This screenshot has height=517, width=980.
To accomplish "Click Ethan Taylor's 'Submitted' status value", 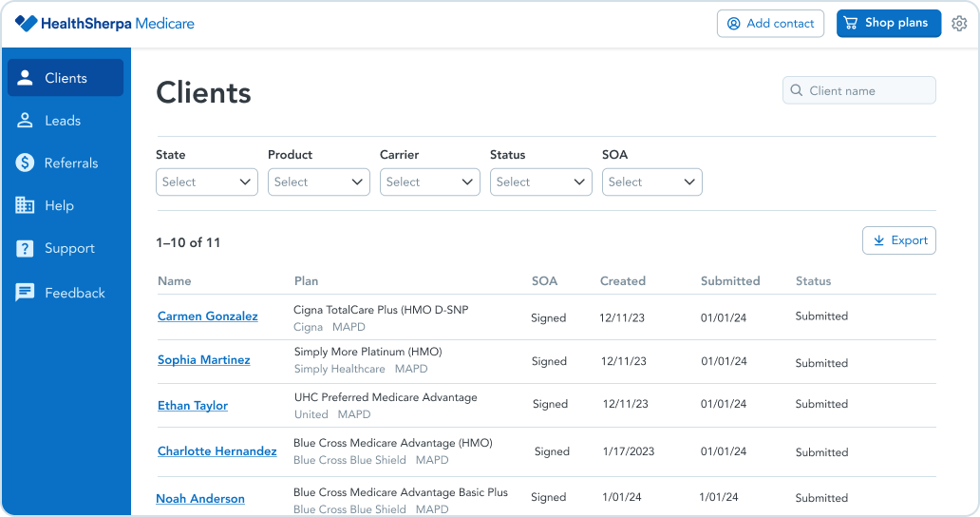I will (821, 404).
